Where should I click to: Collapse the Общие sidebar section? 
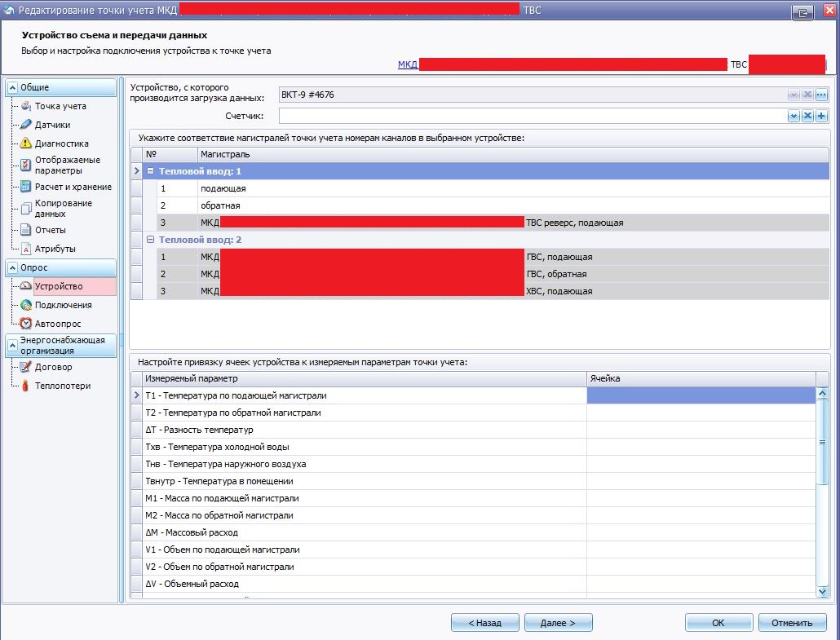coord(13,87)
